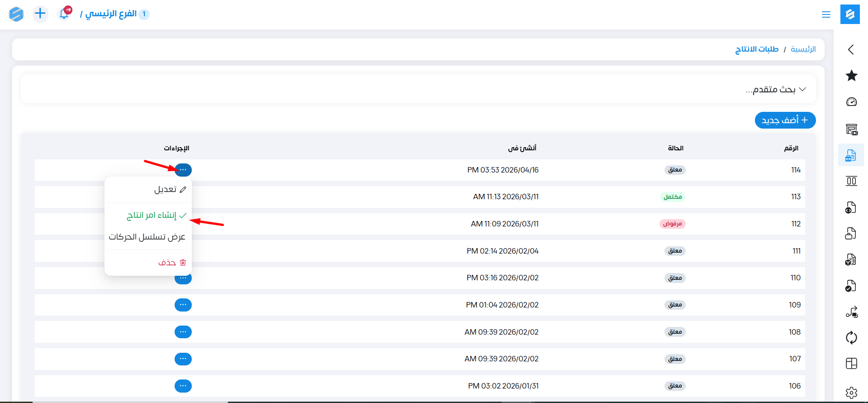
Task: Go to الرئيسية breadcrumb link
Action: [x=803, y=49]
